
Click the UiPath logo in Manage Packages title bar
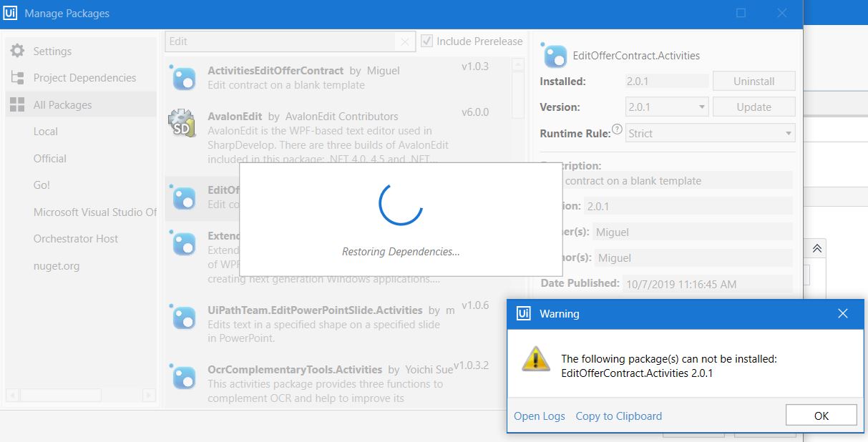click(x=11, y=13)
